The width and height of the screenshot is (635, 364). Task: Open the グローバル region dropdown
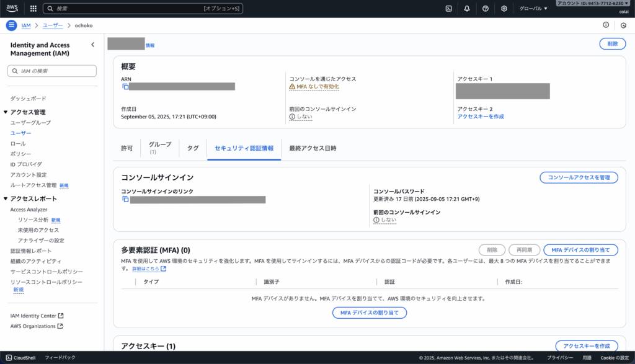[x=533, y=9]
